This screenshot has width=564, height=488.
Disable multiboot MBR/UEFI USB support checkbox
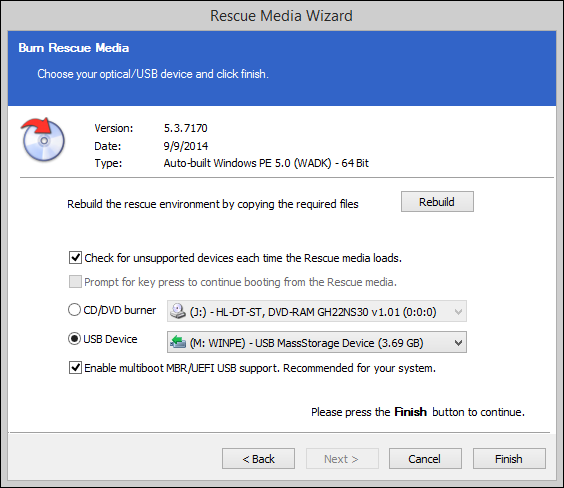(x=75, y=368)
